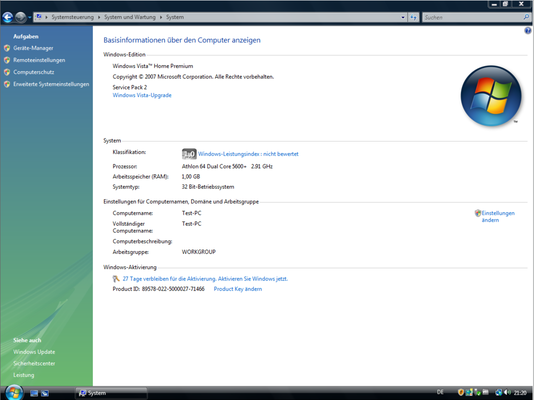Click the search magnifier icon

click(526, 17)
